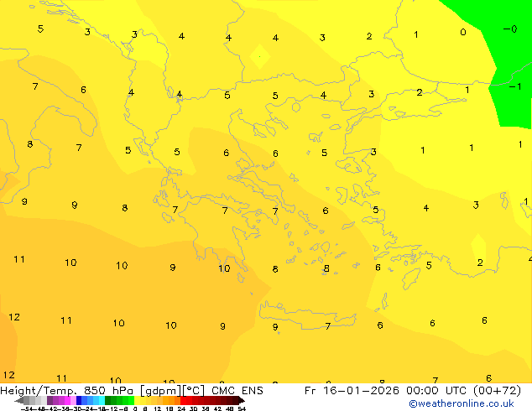
Task: Click the 'CMC ENS' model label
Action: click(237, 391)
